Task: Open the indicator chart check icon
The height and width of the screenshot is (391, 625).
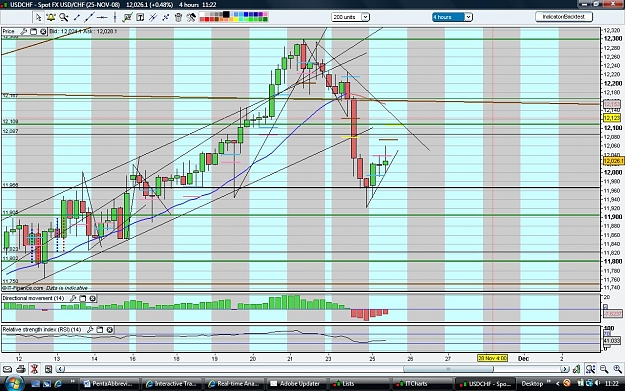Action: point(128,17)
